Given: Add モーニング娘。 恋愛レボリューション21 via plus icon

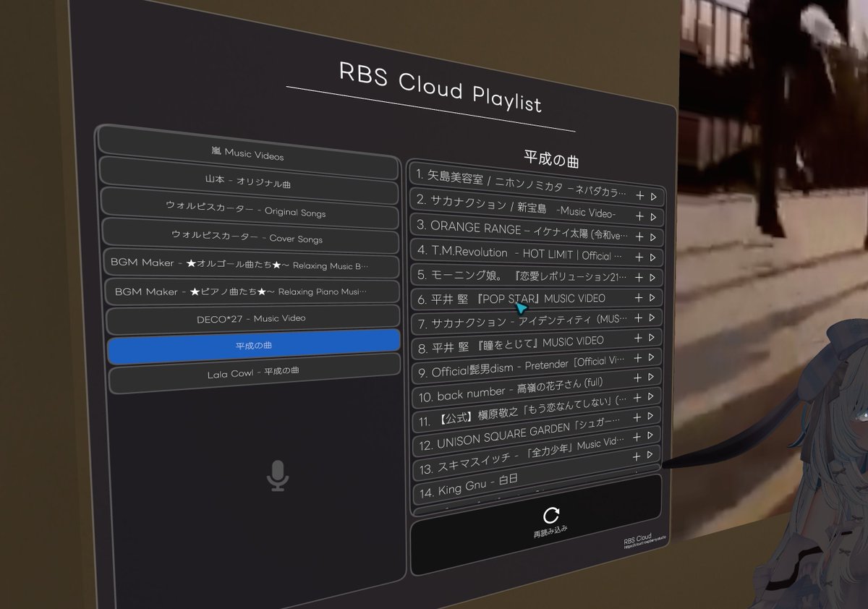Looking at the screenshot, I should (x=639, y=276).
